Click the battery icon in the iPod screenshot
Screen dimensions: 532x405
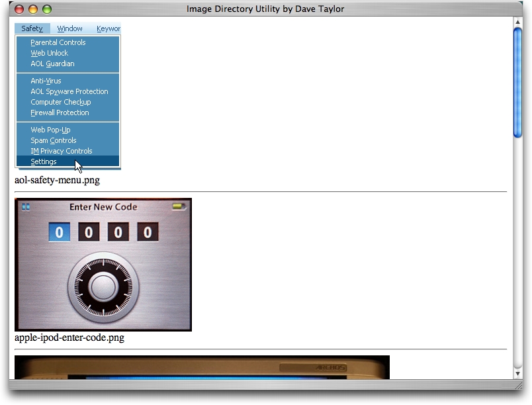click(x=179, y=207)
